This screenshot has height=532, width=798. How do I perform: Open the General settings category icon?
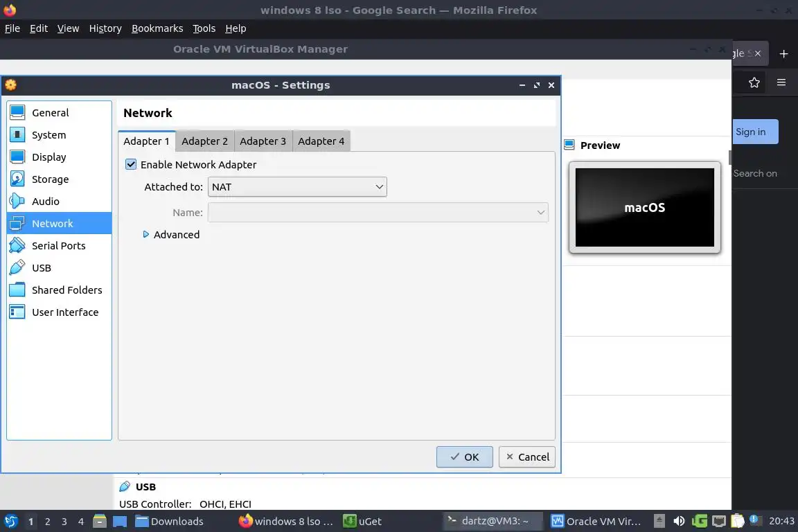[17, 112]
